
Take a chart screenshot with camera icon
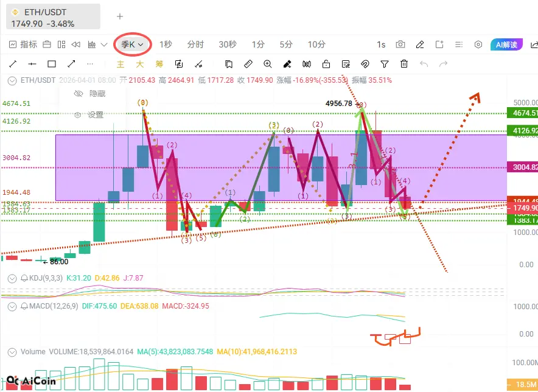[400, 44]
